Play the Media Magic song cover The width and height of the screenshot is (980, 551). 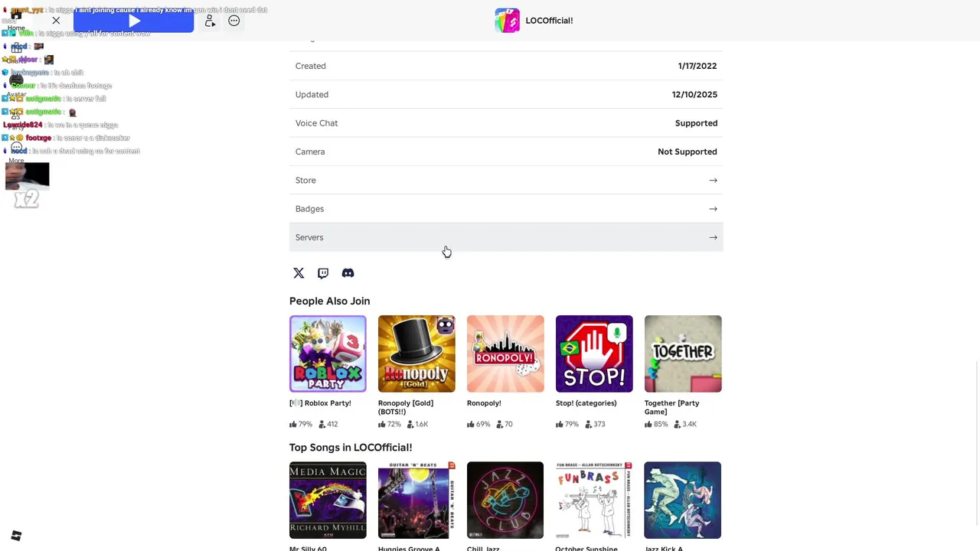pyautogui.click(x=328, y=500)
